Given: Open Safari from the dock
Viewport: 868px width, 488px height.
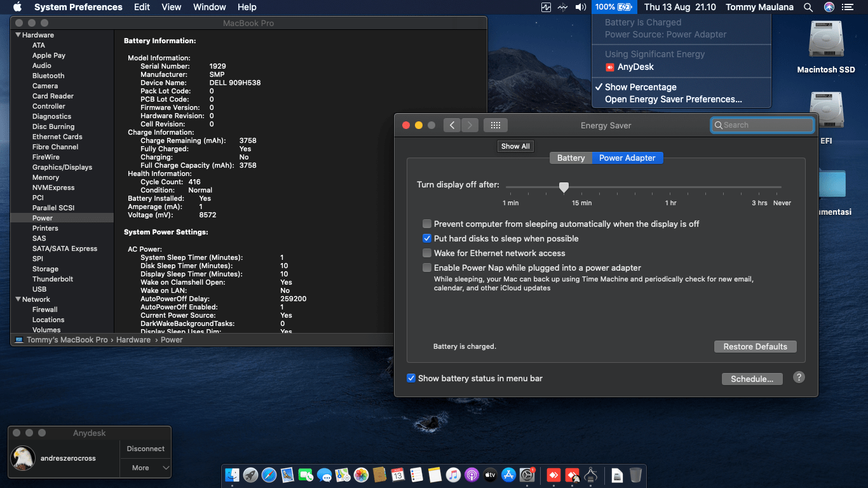Looking at the screenshot, I should [269, 475].
